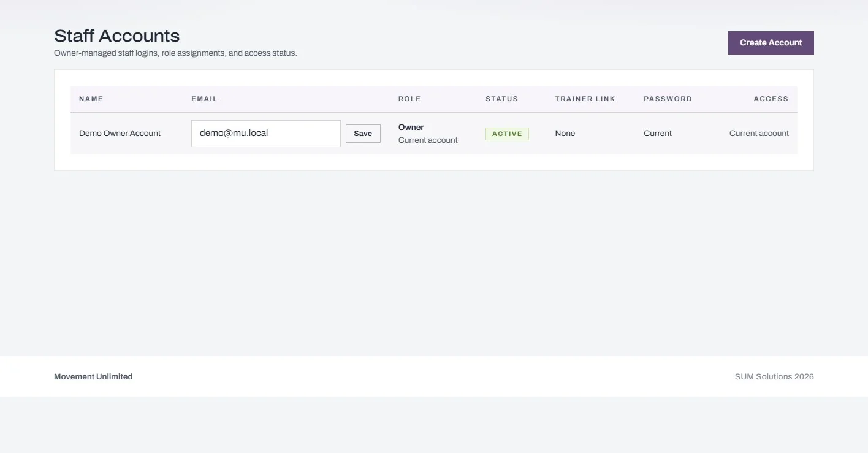Viewport: 868px width, 453px height.
Task: Click the 'Movement Unlimited' footer text
Action: [93, 377]
